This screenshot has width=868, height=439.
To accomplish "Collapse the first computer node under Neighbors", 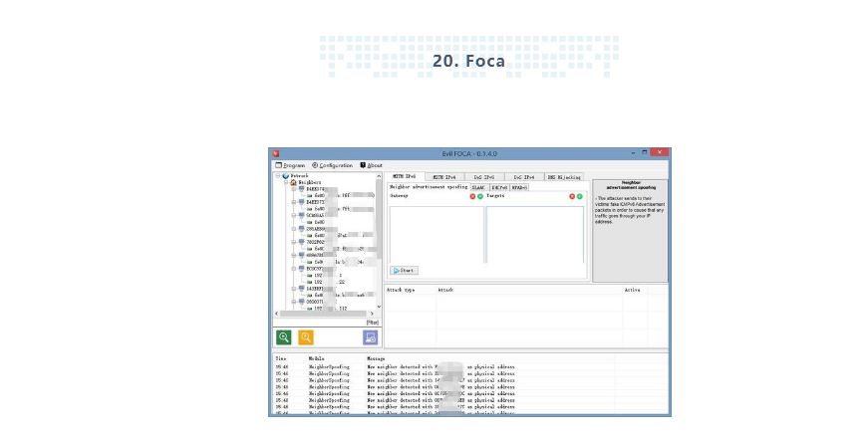I will (x=294, y=189).
